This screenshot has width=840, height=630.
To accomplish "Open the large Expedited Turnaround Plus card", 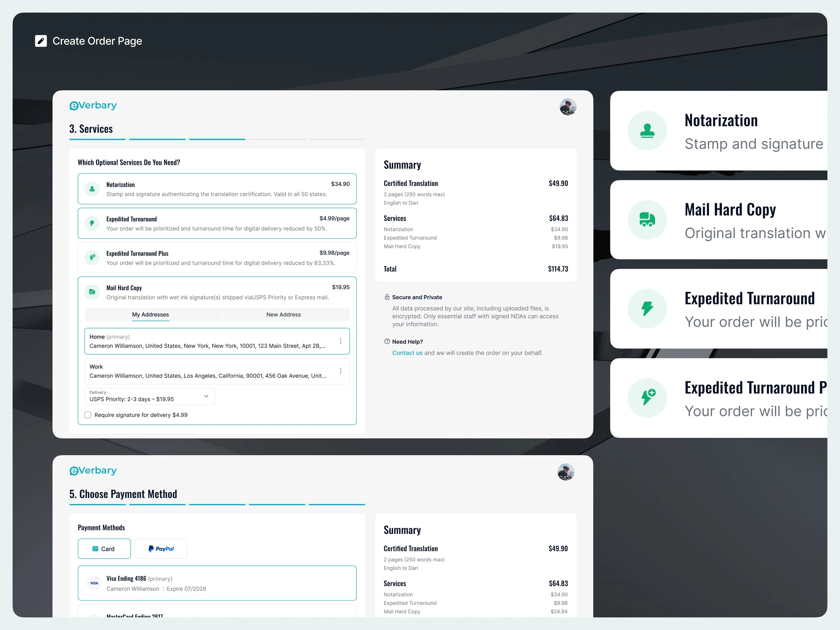I will coord(718,398).
